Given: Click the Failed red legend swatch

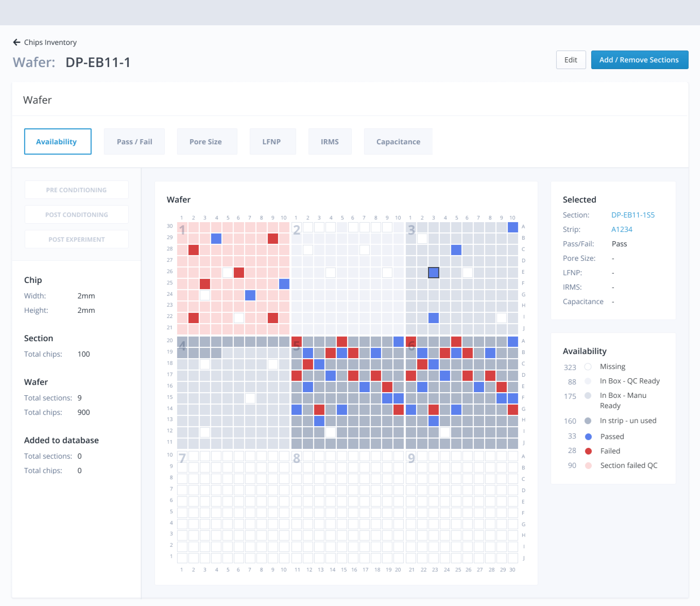Looking at the screenshot, I should 588,451.
